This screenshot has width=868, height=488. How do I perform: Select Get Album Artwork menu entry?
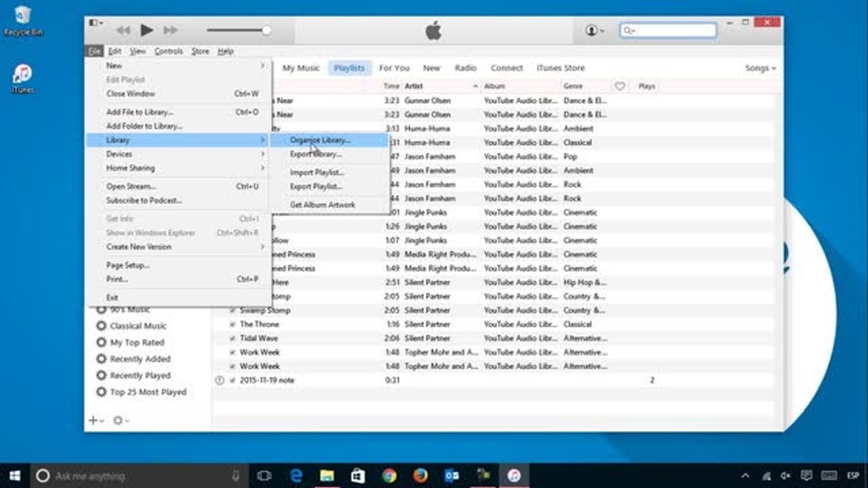329,205
